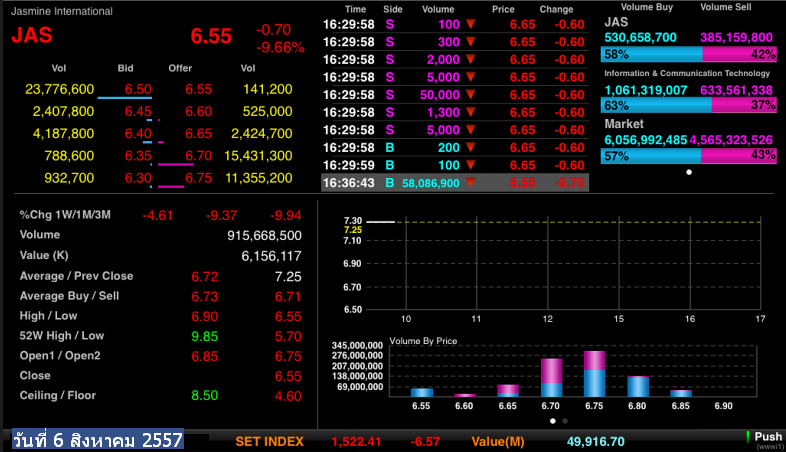This screenshot has width=786, height=452.
Task: Select the bid price 6.40 in order book
Action: [138, 133]
